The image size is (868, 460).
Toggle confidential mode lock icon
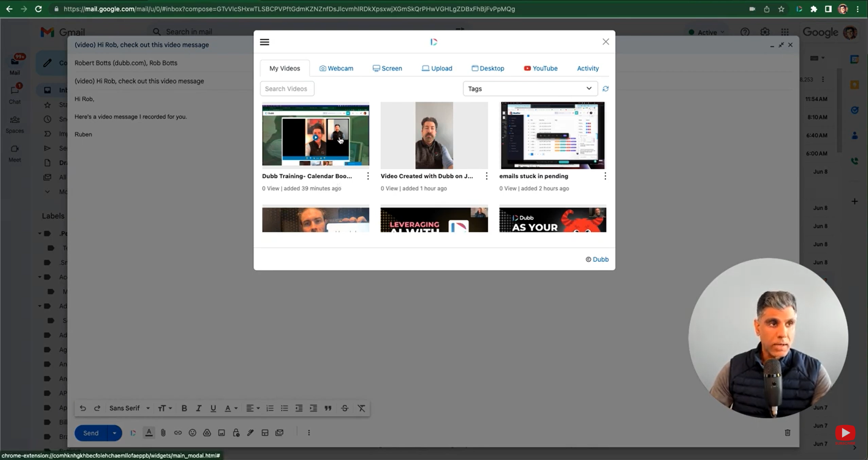coord(236,433)
